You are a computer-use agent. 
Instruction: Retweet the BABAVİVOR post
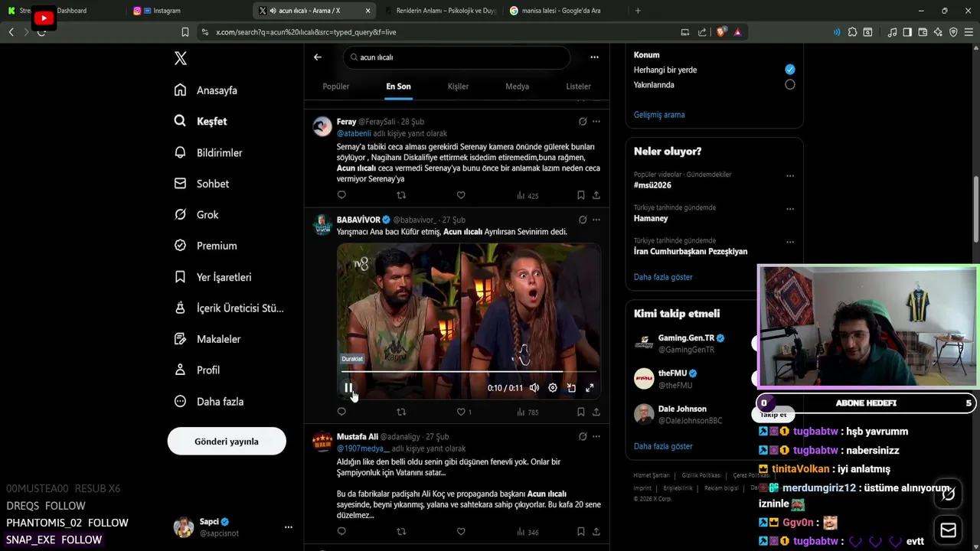401,412
